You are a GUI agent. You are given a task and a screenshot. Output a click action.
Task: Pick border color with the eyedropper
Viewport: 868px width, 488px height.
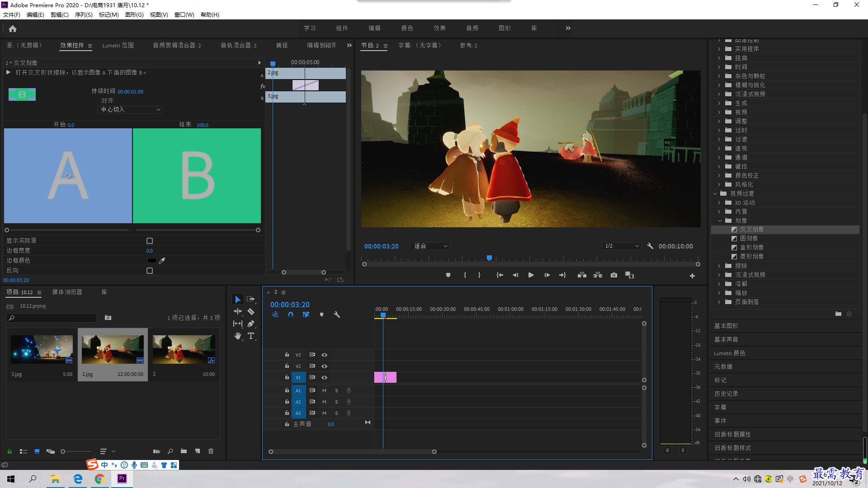[162, 261]
